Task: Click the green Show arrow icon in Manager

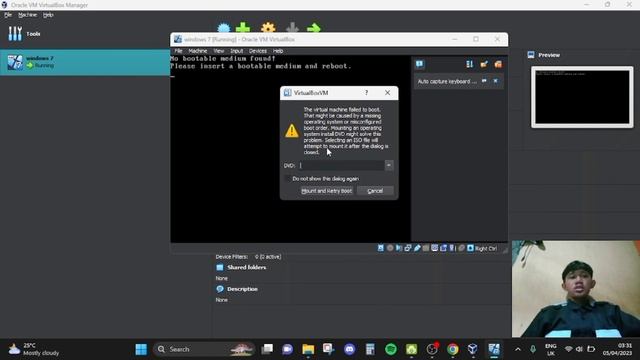Action: (314, 28)
